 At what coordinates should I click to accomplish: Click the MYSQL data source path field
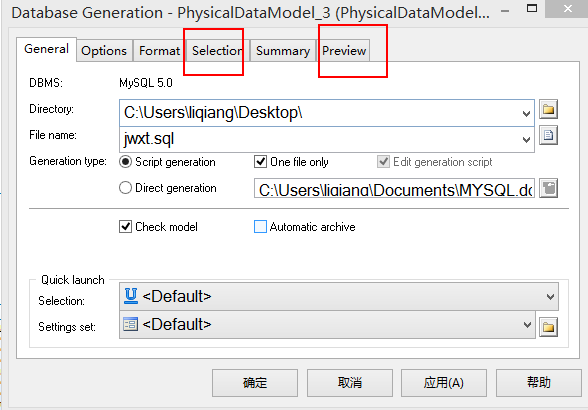pyautogui.click(x=394, y=188)
